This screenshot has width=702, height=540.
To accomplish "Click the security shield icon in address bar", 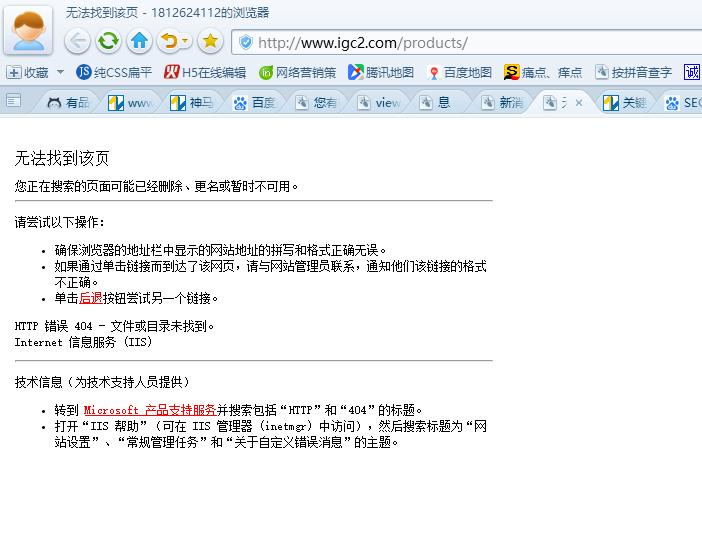I will coord(245,43).
